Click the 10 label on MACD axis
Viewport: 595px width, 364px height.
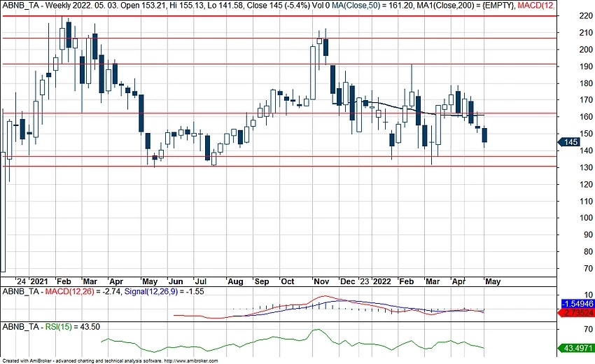coord(589,295)
